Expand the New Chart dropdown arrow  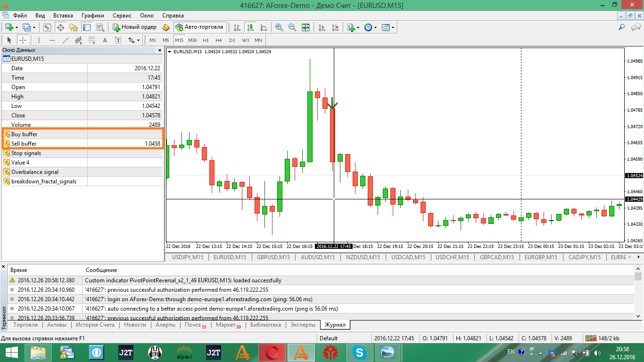(17, 27)
